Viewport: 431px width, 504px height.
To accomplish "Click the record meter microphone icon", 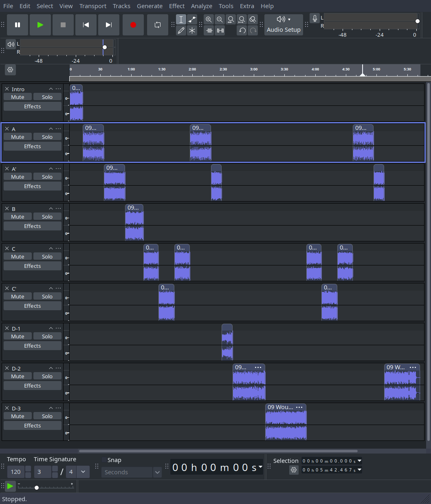I will (x=315, y=18).
